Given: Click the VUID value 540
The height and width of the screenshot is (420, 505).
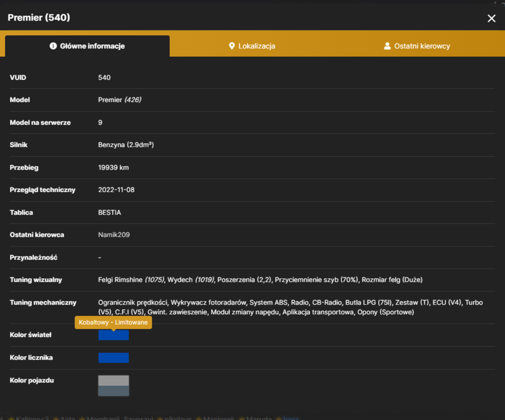Looking at the screenshot, I should click(104, 78).
